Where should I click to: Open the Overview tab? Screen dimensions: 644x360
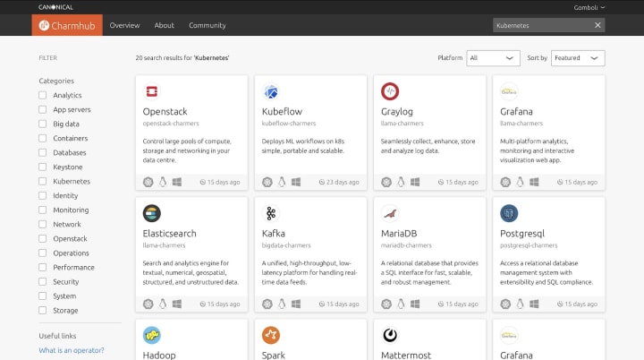(124, 25)
